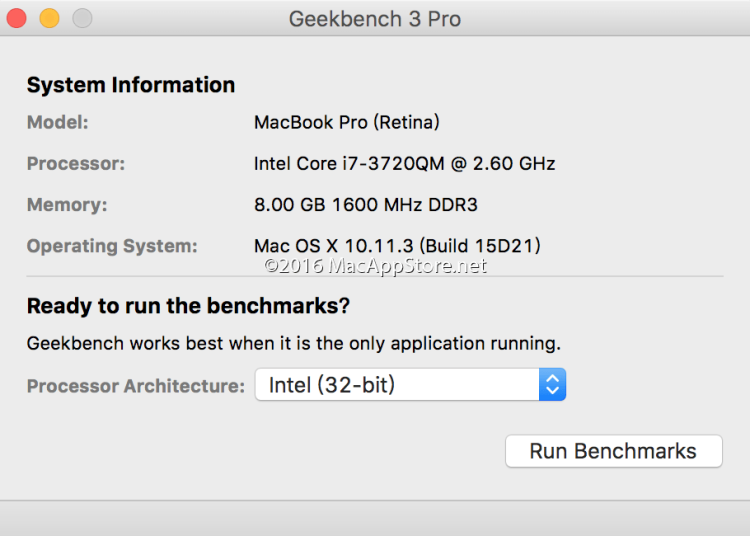Click the empty bottom status bar
This screenshot has height=536, width=750.
[375, 518]
